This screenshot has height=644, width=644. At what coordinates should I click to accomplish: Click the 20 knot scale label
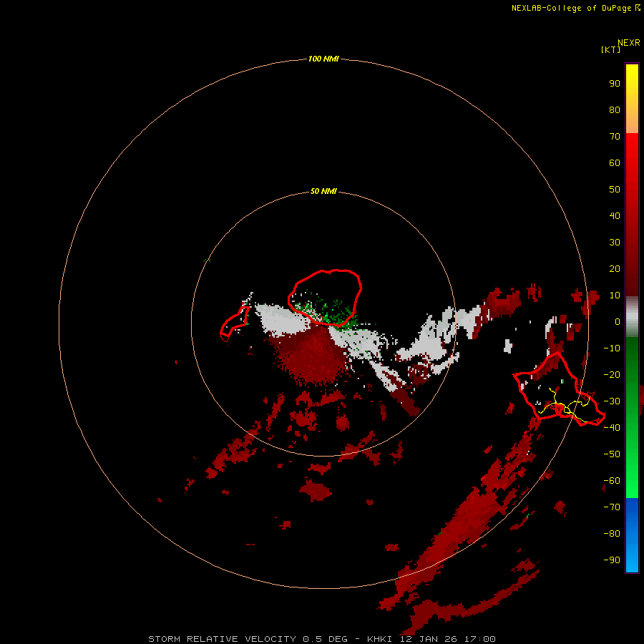(x=615, y=268)
